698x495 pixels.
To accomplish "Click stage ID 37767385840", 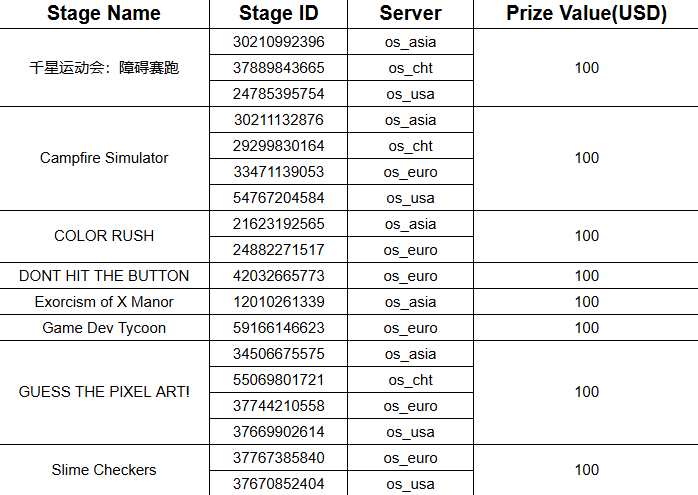I will click(279, 458).
